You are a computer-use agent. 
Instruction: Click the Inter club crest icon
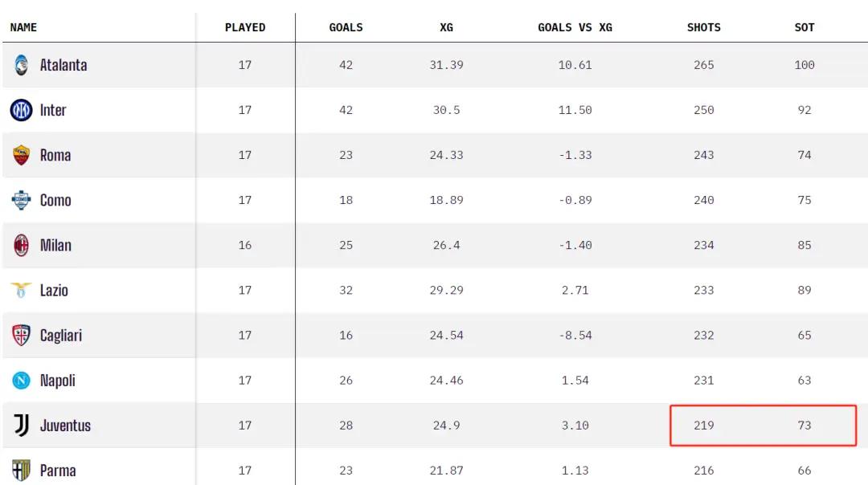click(x=21, y=110)
